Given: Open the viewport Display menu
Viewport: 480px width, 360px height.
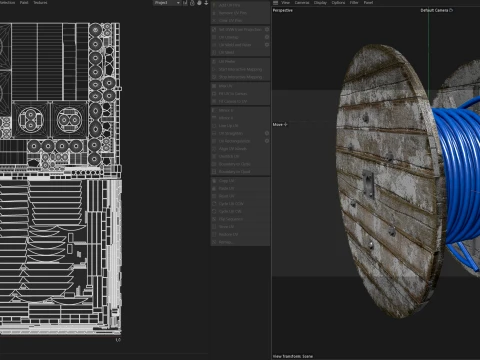Looking at the screenshot, I should [320, 3].
